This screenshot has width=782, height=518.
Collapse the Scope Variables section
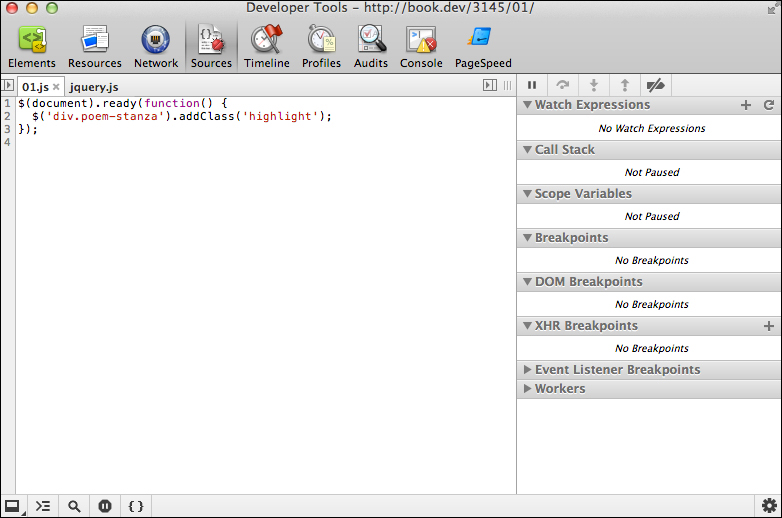click(527, 193)
